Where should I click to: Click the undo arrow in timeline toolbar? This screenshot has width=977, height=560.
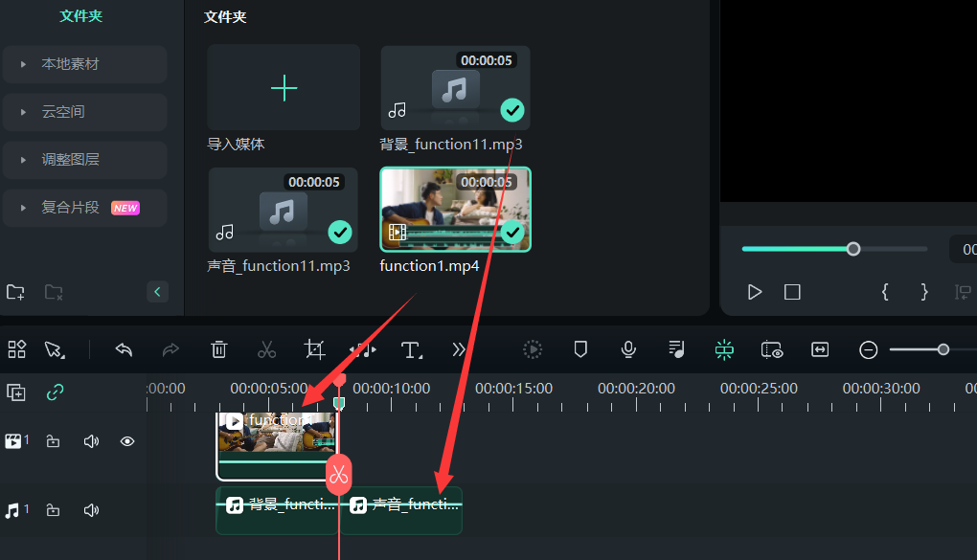pos(124,349)
